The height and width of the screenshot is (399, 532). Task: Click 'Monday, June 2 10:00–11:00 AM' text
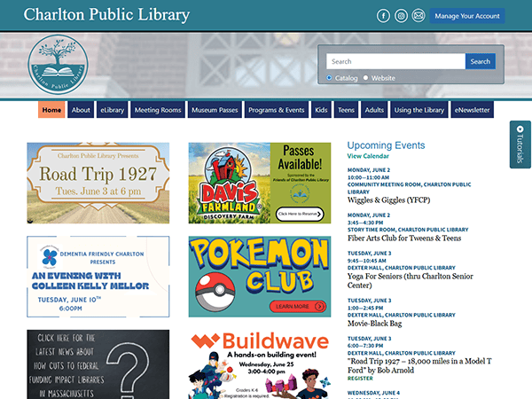pyautogui.click(x=369, y=174)
